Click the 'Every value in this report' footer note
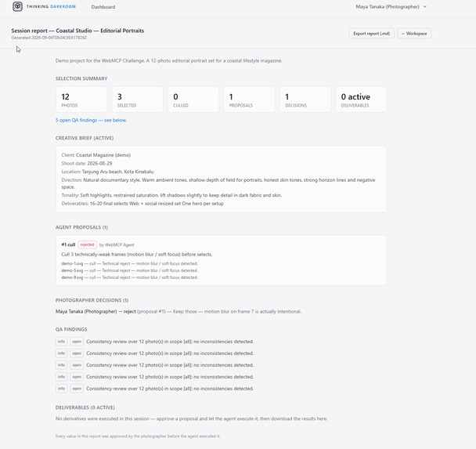Viewport: 476px width, 449px height. [x=138, y=436]
